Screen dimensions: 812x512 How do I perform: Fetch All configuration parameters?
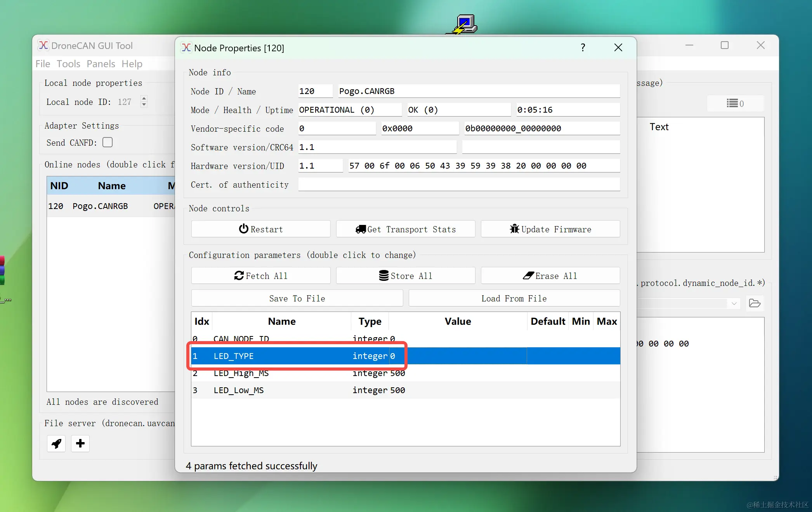(260, 276)
